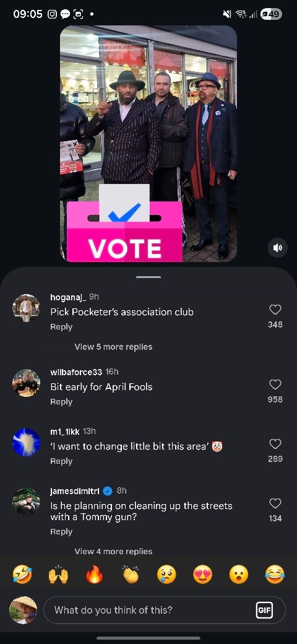
Task: Expand 'View 5 more replies'
Action: tap(113, 347)
